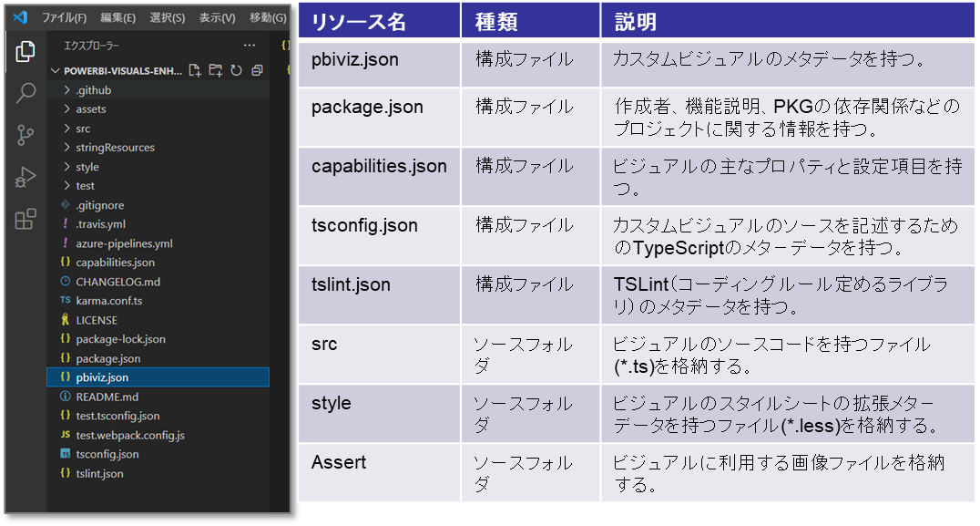The width and height of the screenshot is (980, 526).
Task: Open the karma.conf.ts file
Action: pyautogui.click(x=158, y=301)
